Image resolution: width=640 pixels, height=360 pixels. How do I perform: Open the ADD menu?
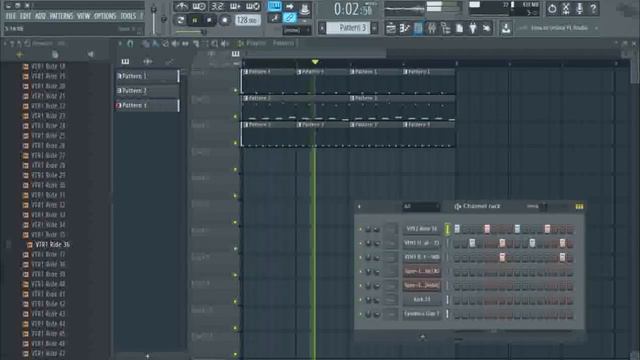click(40, 16)
